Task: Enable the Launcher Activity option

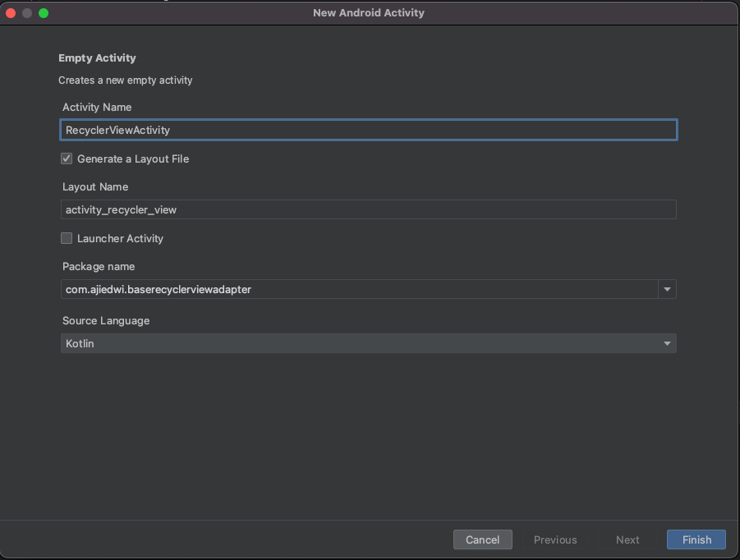Action: coord(67,238)
